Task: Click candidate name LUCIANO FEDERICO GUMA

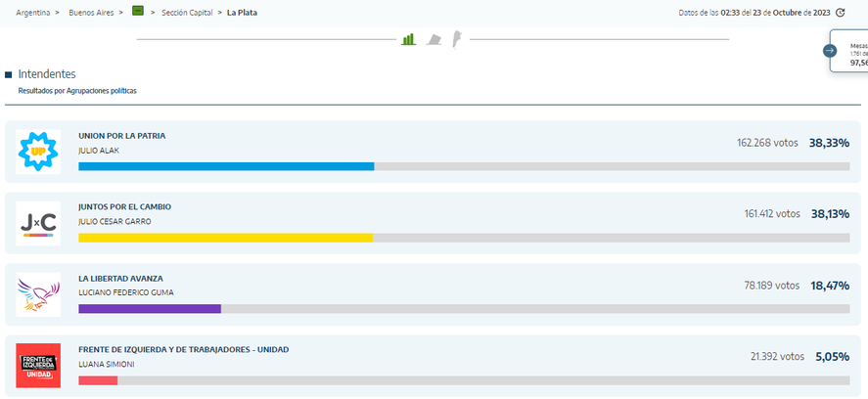Action: tap(126, 292)
